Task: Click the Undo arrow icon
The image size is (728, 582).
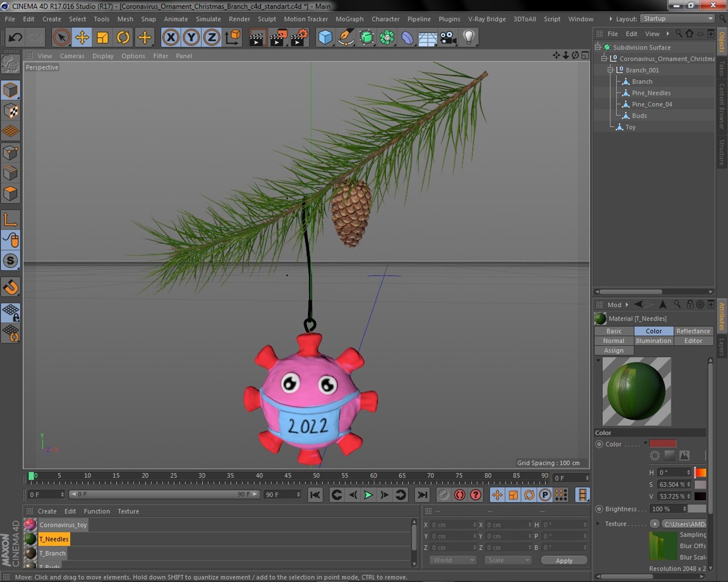Action: pos(15,37)
